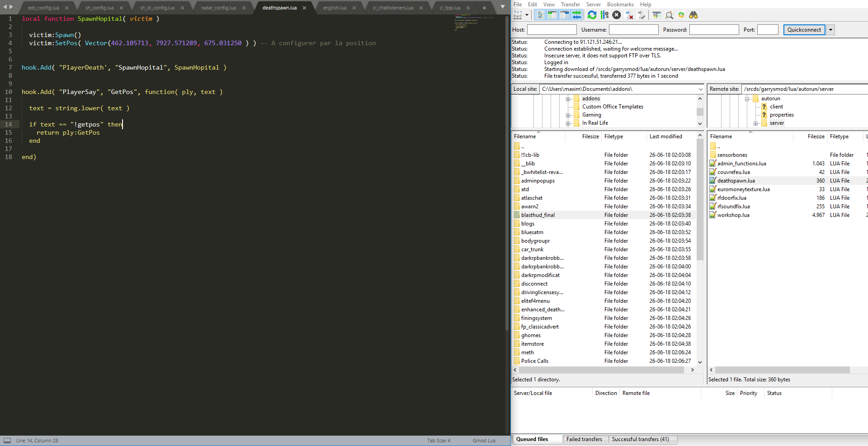Screen dimensions: 868x446
Task: Close the cl_chatlisteners.lua editor tab
Action: coord(421,8)
